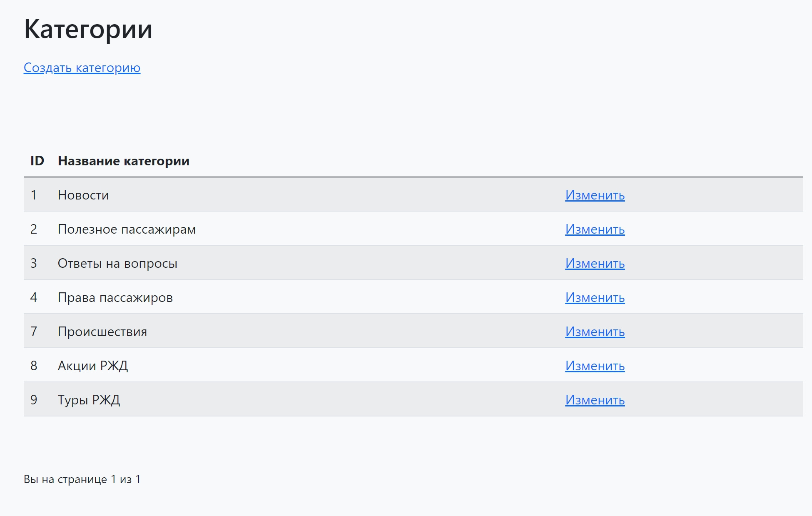Screen dimensions: 812x516
Task: Click the Ответы на вопросы name text
Action: tap(117, 263)
